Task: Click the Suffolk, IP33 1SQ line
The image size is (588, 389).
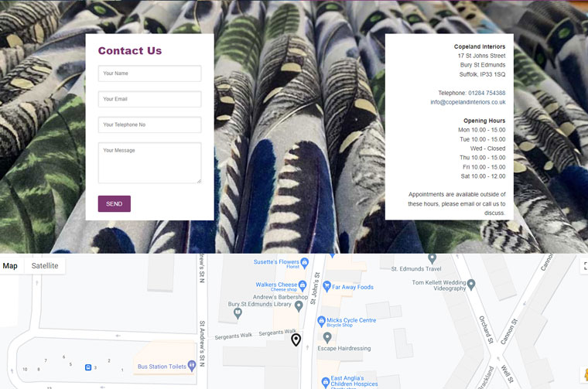Action: click(x=482, y=74)
